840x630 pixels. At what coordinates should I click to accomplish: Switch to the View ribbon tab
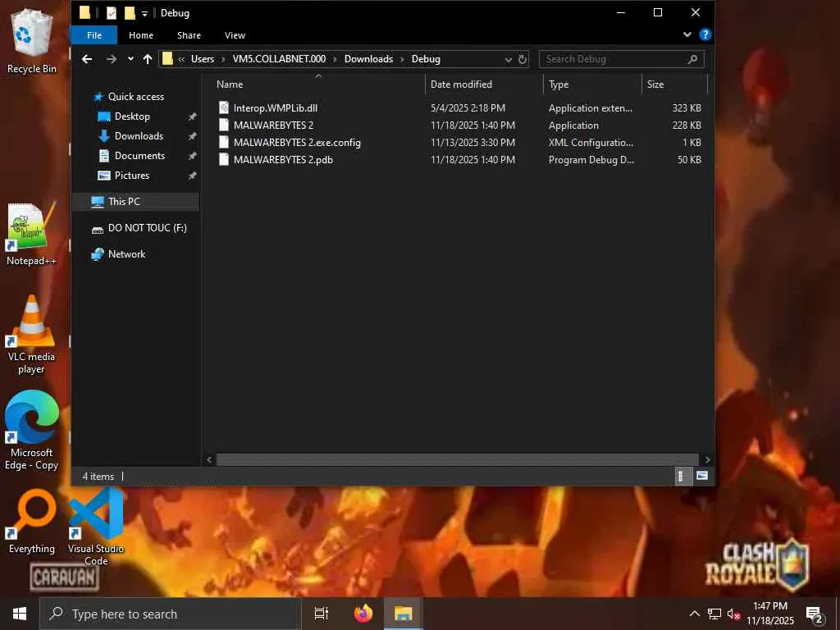coord(235,35)
